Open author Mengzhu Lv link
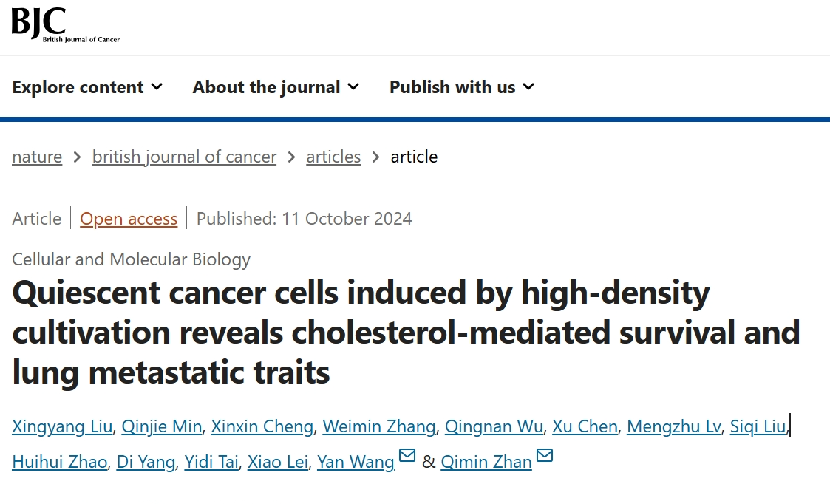830x504 pixels. (673, 426)
